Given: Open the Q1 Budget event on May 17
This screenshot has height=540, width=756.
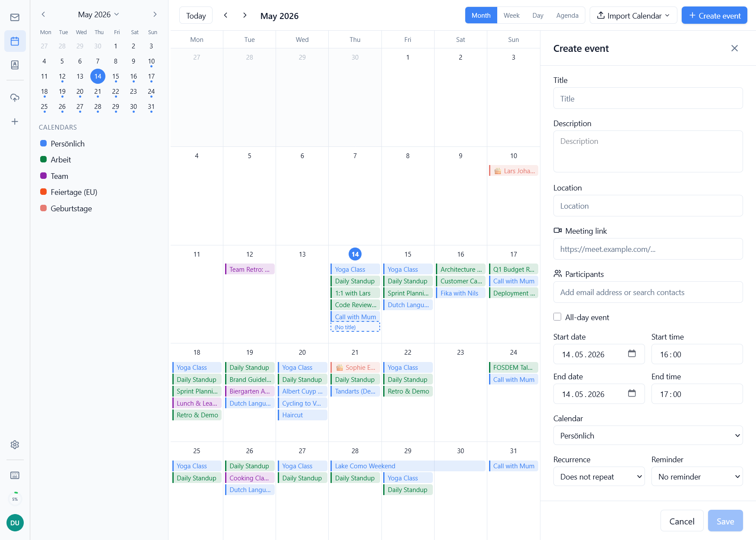Looking at the screenshot, I should point(513,269).
